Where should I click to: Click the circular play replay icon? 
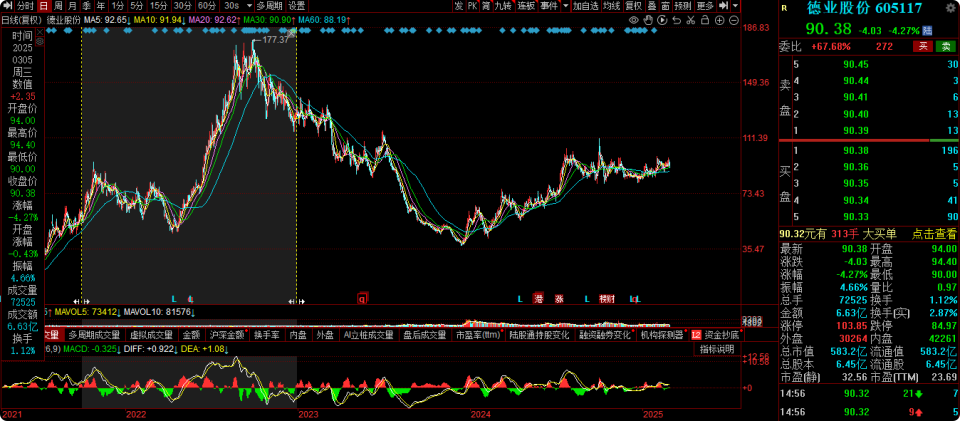(662, 20)
